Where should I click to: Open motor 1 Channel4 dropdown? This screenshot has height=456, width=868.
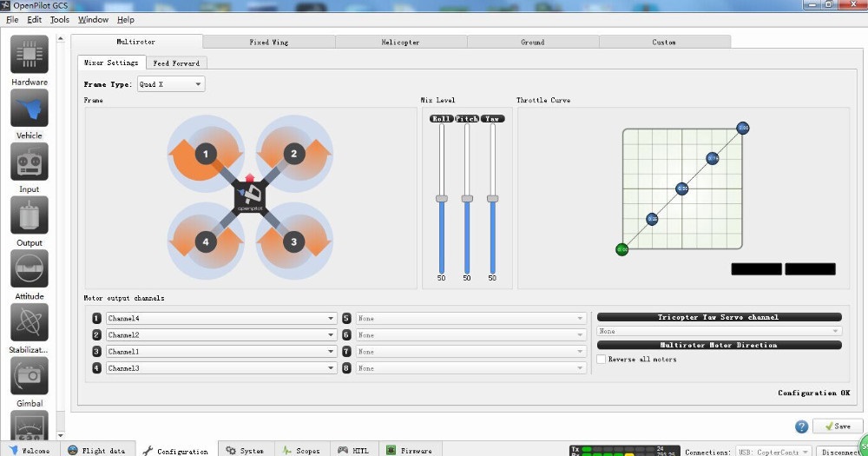[x=221, y=319]
